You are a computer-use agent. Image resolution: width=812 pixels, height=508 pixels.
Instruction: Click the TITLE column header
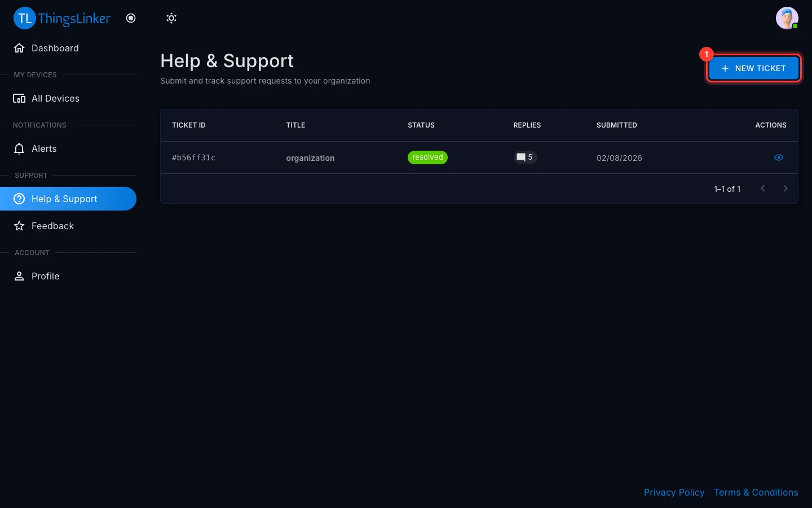tap(295, 125)
